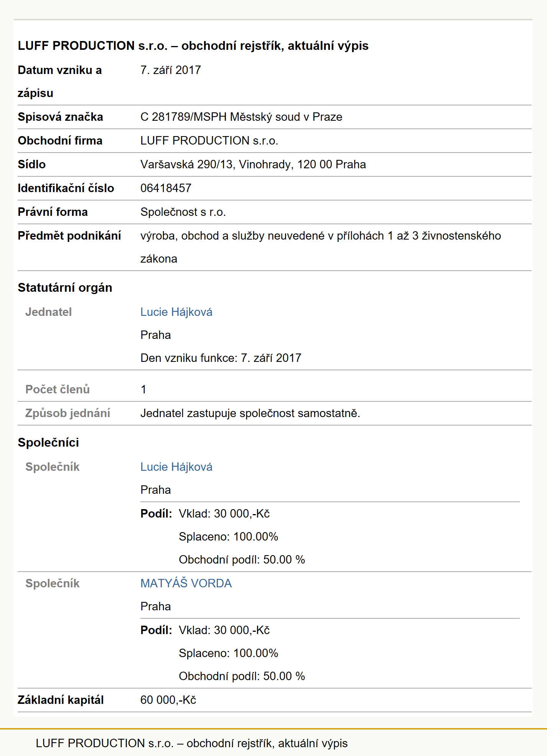Click Obchodní firma value LUFF PRODUCTION s.r.o.
547x756 pixels.
tap(209, 141)
